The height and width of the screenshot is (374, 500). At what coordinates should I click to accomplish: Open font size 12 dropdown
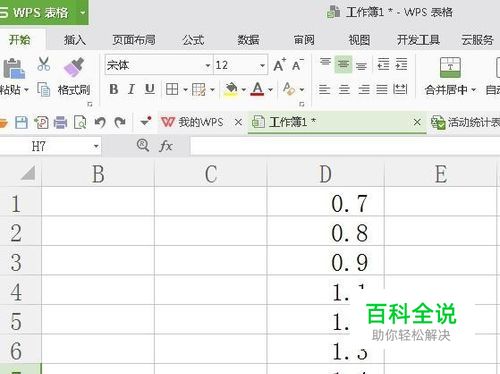pos(262,65)
